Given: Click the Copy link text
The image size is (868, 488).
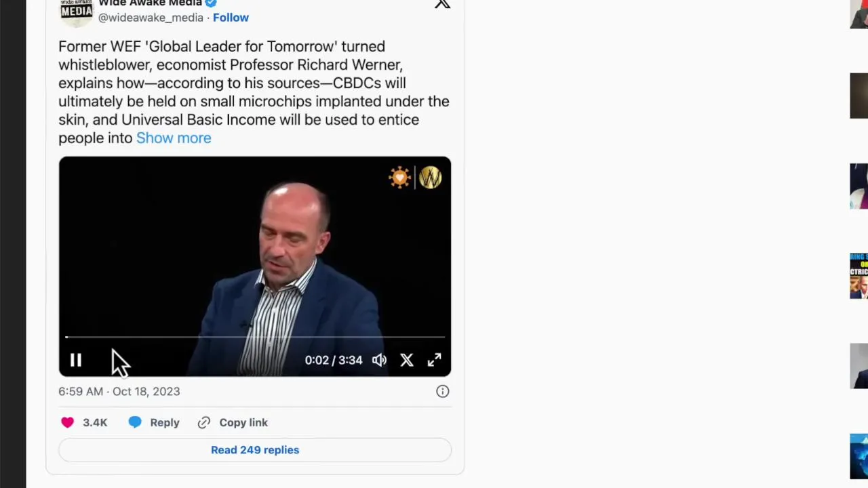Looking at the screenshot, I should point(243,422).
